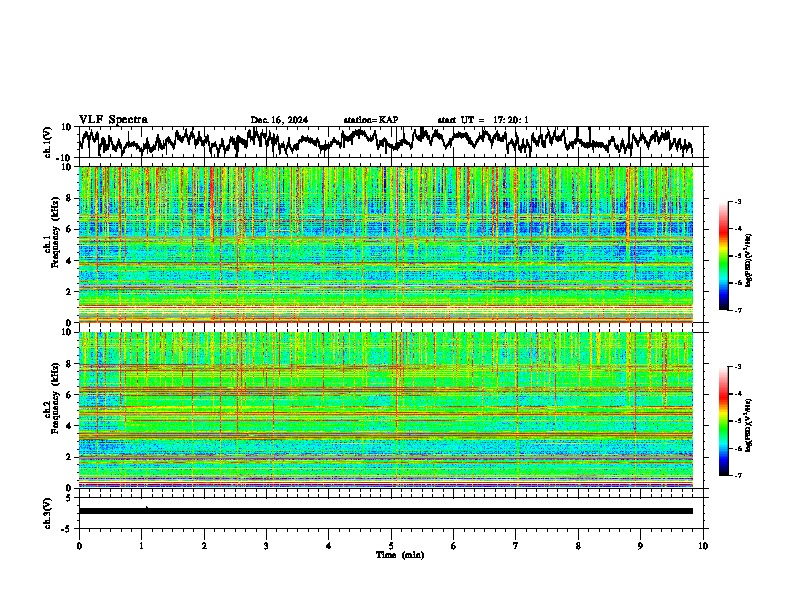Click the time axis tick label '5'
Image resolution: width=792 pixels, height=612 pixels.
click(391, 546)
